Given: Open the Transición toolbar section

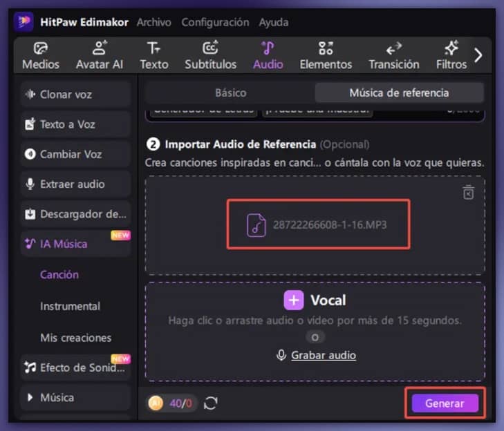Looking at the screenshot, I should pos(394,56).
